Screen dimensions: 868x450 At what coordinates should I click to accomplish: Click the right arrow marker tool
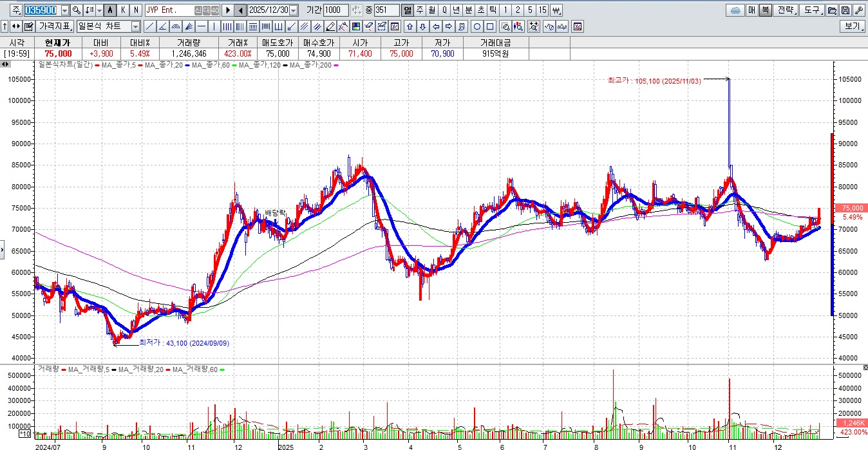448,26
